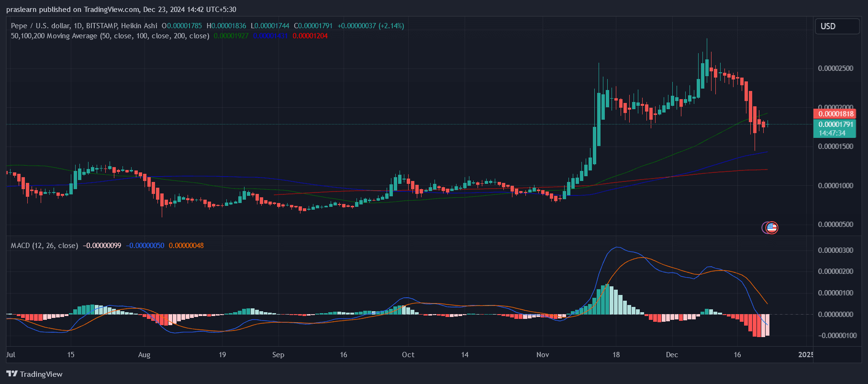This screenshot has height=384, width=868.
Task: Click the countdown timer 14:47:34
Action: pyautogui.click(x=832, y=133)
